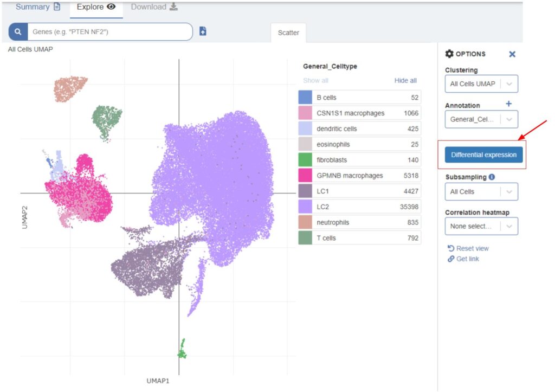Toggle the GPMNB macrophages legend entry
Image resolution: width=555 pixels, height=392 pixels.
(x=359, y=176)
